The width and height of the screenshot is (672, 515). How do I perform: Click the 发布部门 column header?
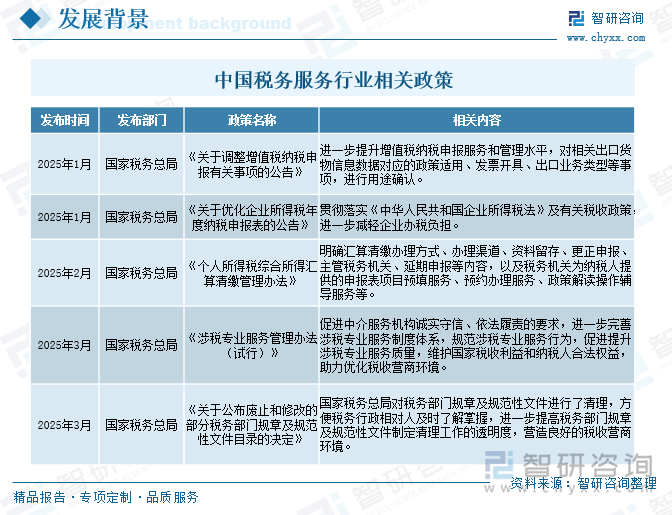point(141,120)
